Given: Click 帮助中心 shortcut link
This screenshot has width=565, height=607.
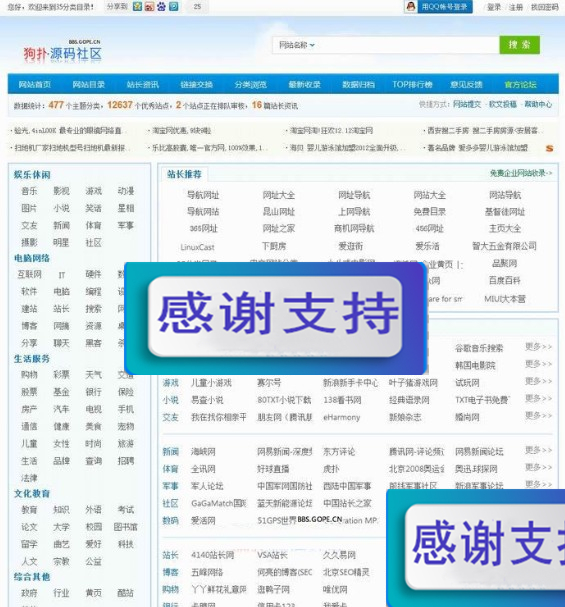Looking at the screenshot, I should (538, 104).
